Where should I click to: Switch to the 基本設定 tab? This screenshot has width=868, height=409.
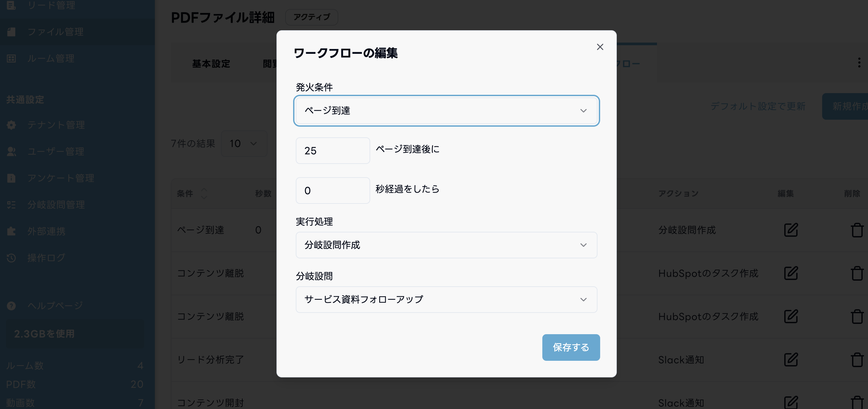[x=211, y=64]
